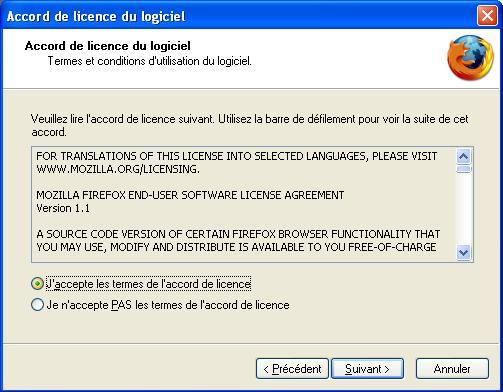Click the license text scroll up arrow
This screenshot has height=392, width=503.
(464, 156)
